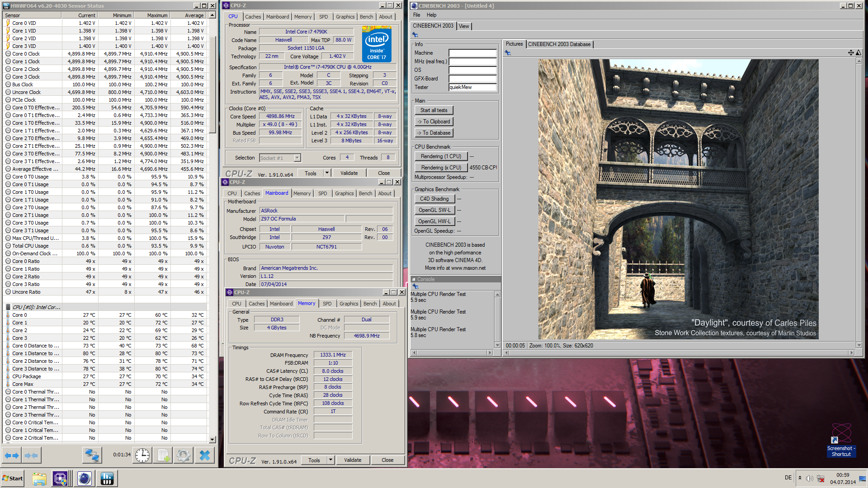
Task: Click HWiNFO collapse columns arrows icon
Action: click(31, 455)
